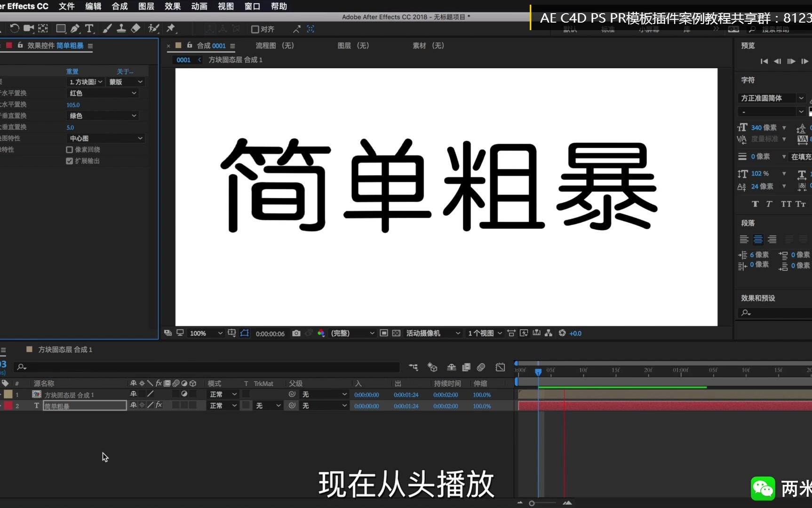Select the Pen tool
Screen dimensions: 812x508
[x=75, y=29]
